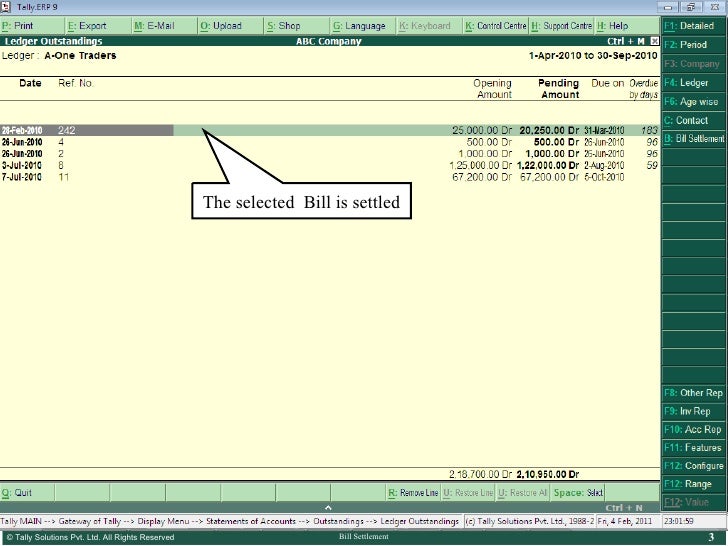
Task: Click the Quit button
Action: [27, 493]
